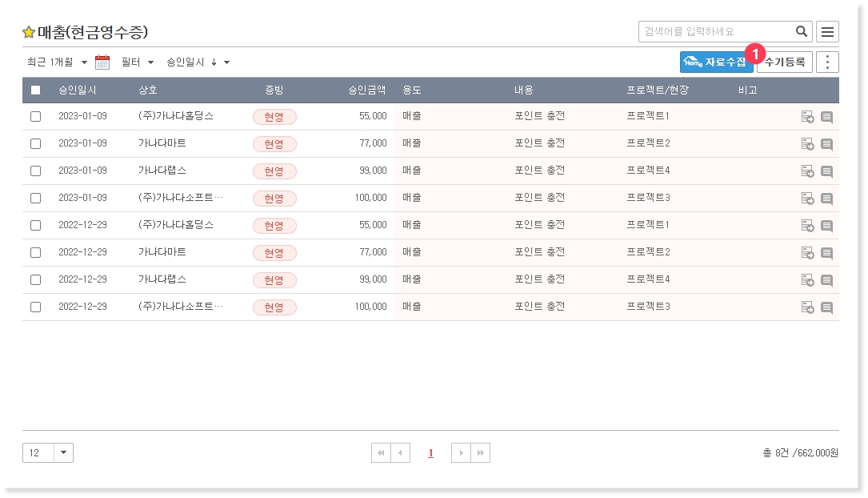Click comment icon on last 100,000 row
This screenshot has width=868, height=498.
click(x=826, y=307)
